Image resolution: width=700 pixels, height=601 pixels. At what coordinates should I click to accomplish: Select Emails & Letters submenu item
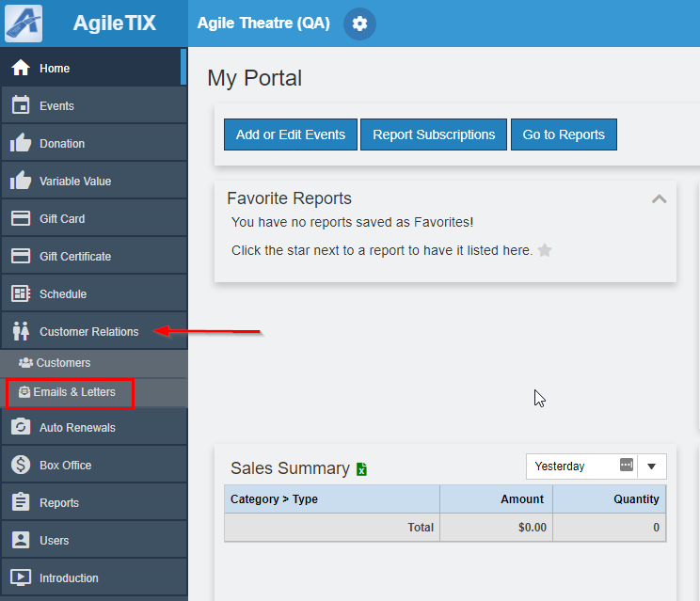point(94,392)
